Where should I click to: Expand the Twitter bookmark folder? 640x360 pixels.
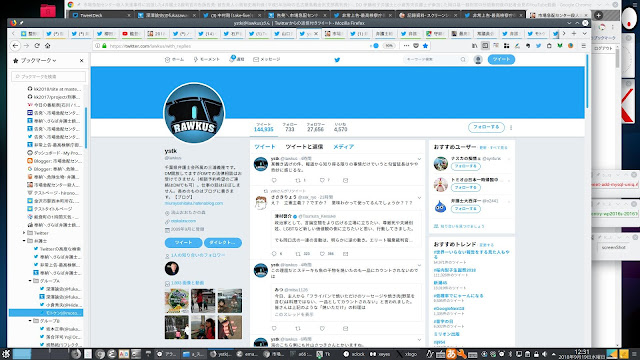click(24, 233)
